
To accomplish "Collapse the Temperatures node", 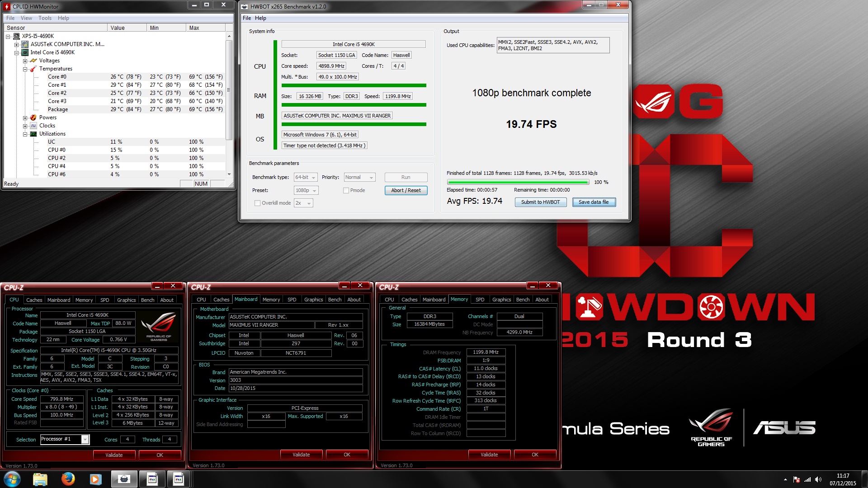I will (25, 69).
